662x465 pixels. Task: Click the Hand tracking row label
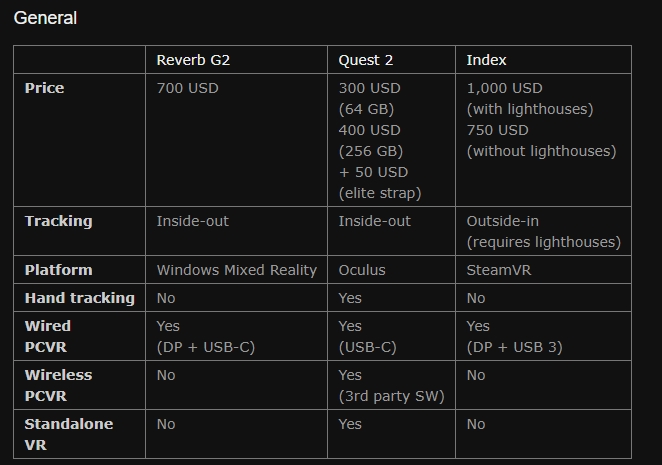(x=79, y=298)
